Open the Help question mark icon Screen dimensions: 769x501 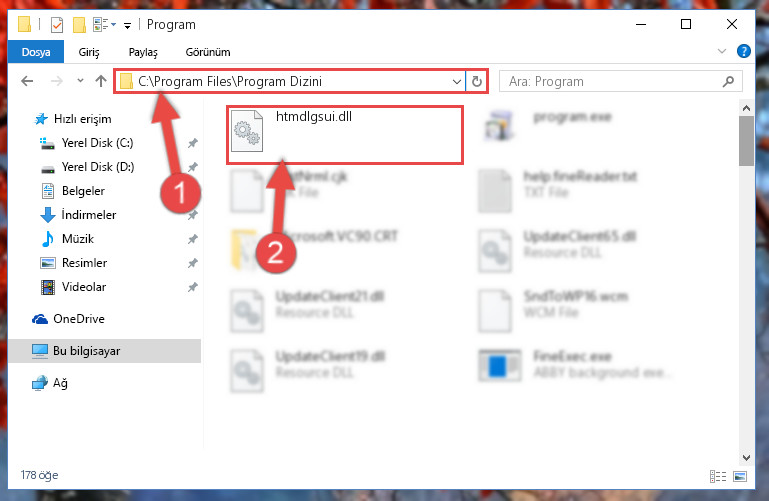[x=743, y=51]
